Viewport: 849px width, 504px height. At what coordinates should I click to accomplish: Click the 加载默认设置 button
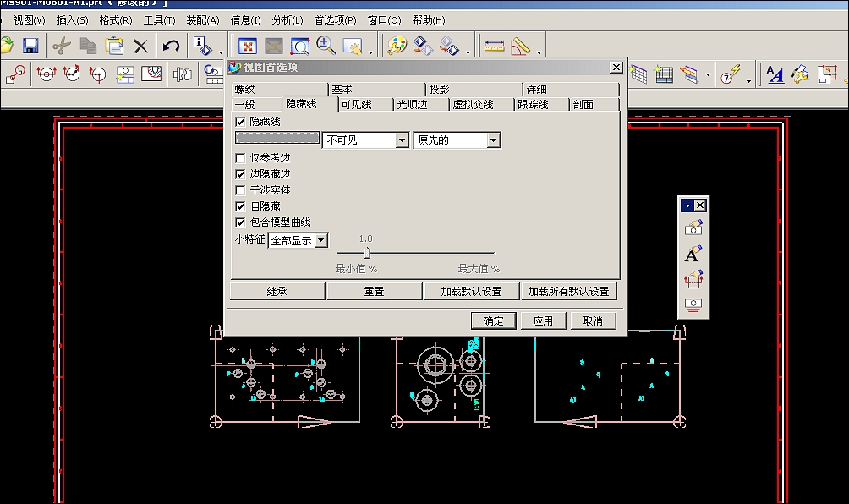coord(472,291)
